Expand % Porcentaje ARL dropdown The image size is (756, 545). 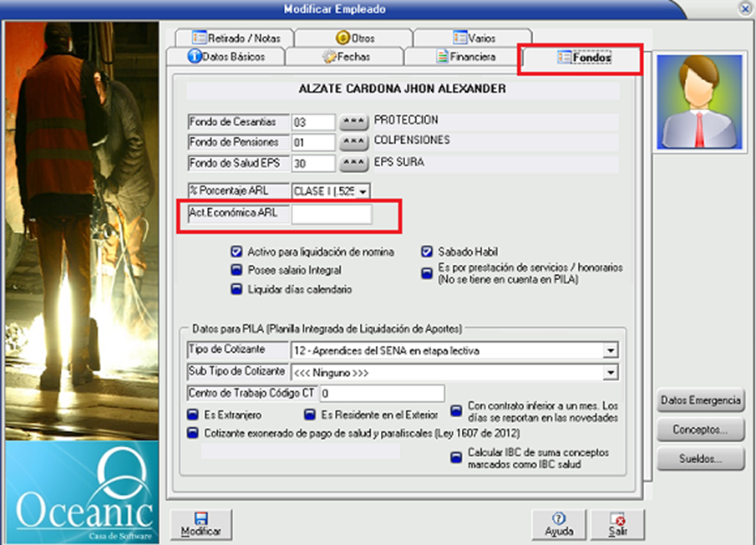(x=363, y=191)
